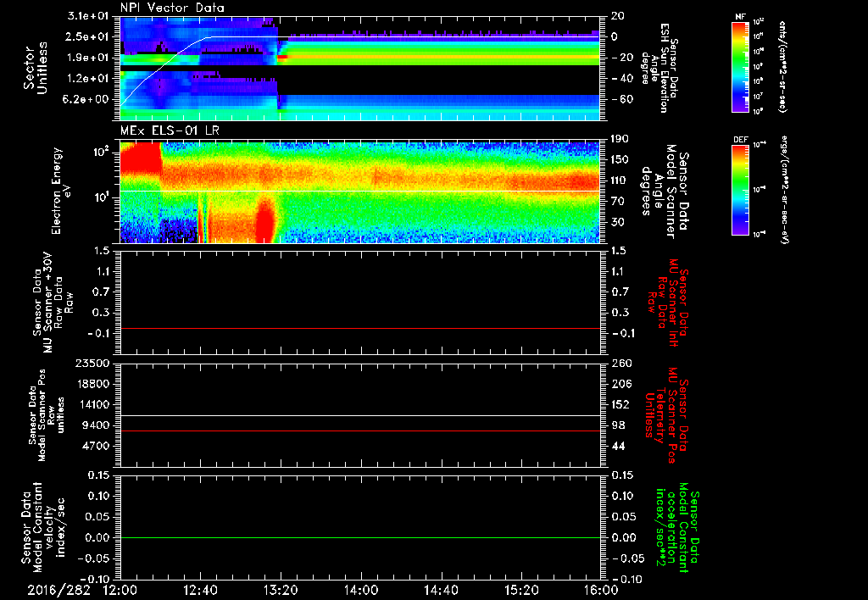Click the '260' telemetry tick label

[620, 363]
